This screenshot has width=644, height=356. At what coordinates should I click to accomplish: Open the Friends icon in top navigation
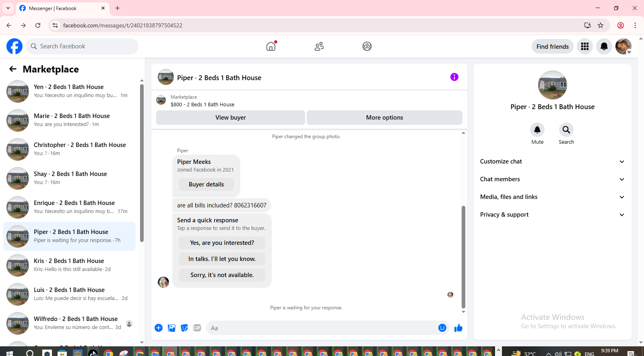click(x=319, y=46)
